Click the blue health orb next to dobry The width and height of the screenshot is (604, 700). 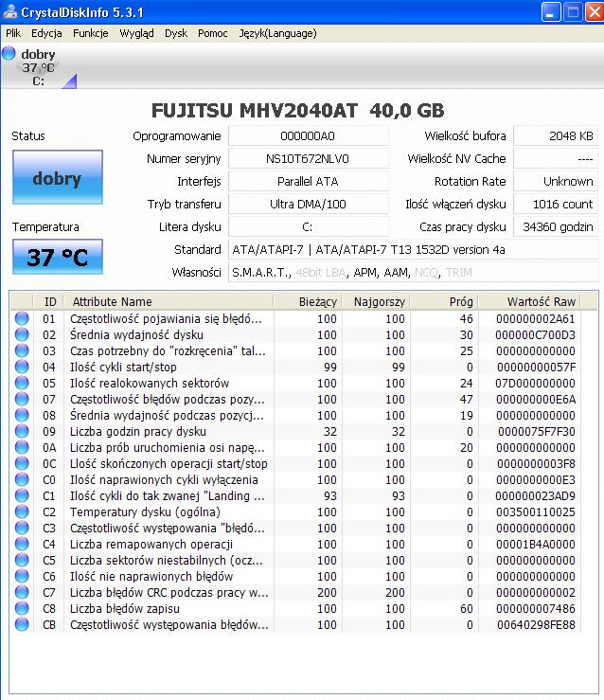coord(9,53)
